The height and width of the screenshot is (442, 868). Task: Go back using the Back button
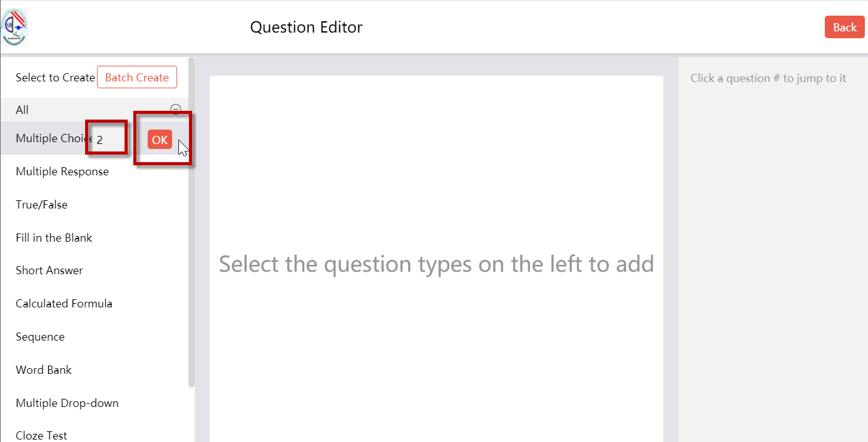(x=844, y=27)
